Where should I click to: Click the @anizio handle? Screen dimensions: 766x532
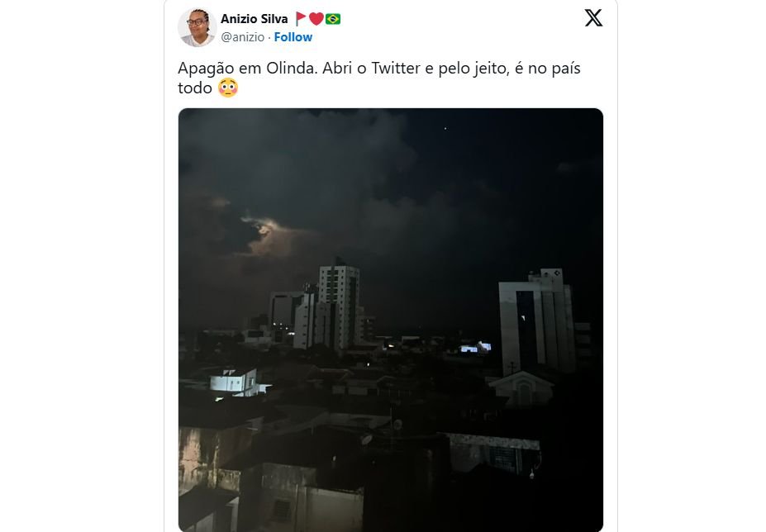(x=242, y=37)
